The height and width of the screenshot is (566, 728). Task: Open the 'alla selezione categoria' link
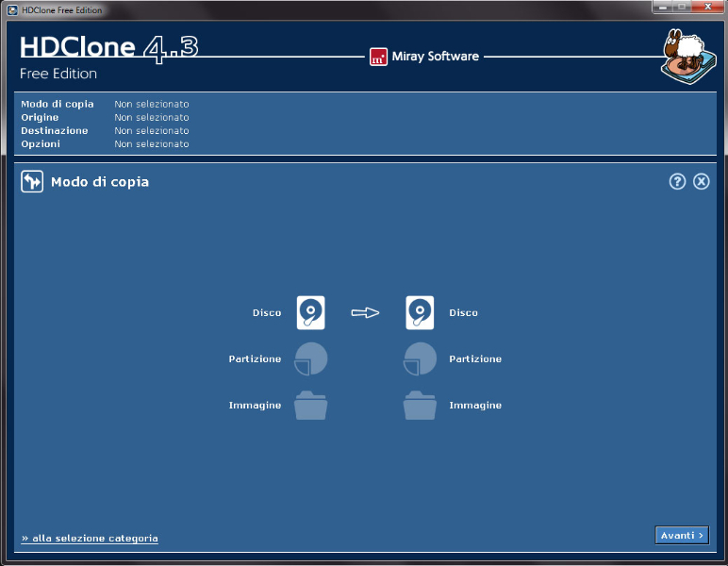click(x=90, y=538)
